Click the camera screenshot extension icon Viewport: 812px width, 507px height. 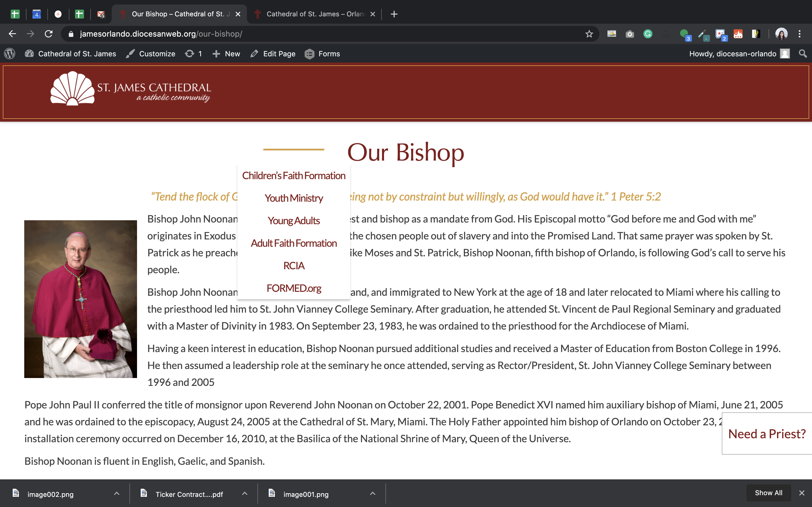630,34
